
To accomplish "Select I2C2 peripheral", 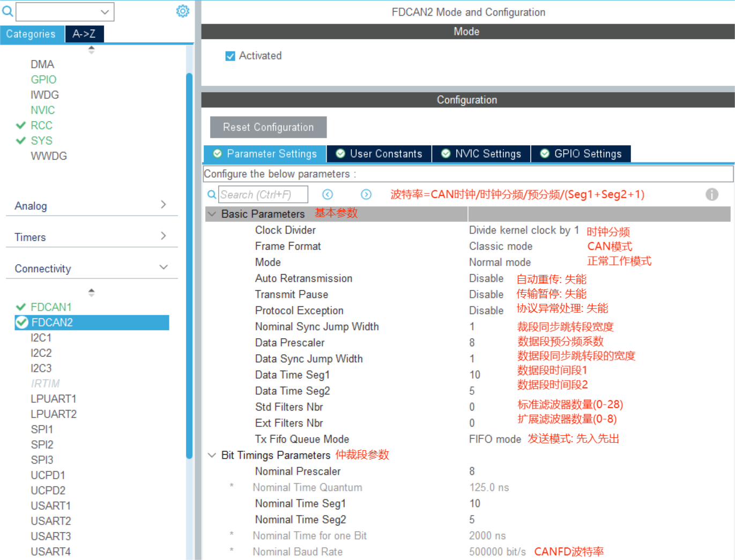I will [41, 353].
